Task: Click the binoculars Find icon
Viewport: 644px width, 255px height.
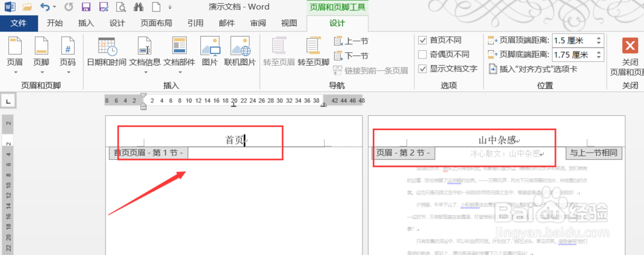Action: (138, 6)
